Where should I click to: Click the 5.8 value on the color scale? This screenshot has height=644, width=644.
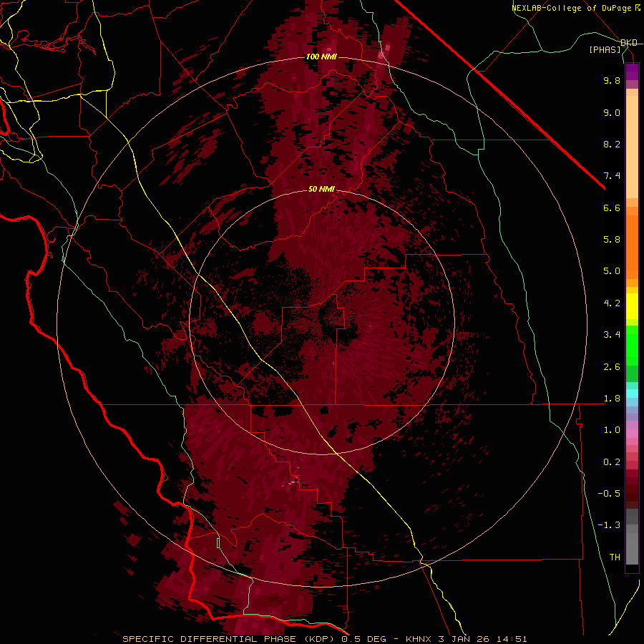tap(612, 240)
